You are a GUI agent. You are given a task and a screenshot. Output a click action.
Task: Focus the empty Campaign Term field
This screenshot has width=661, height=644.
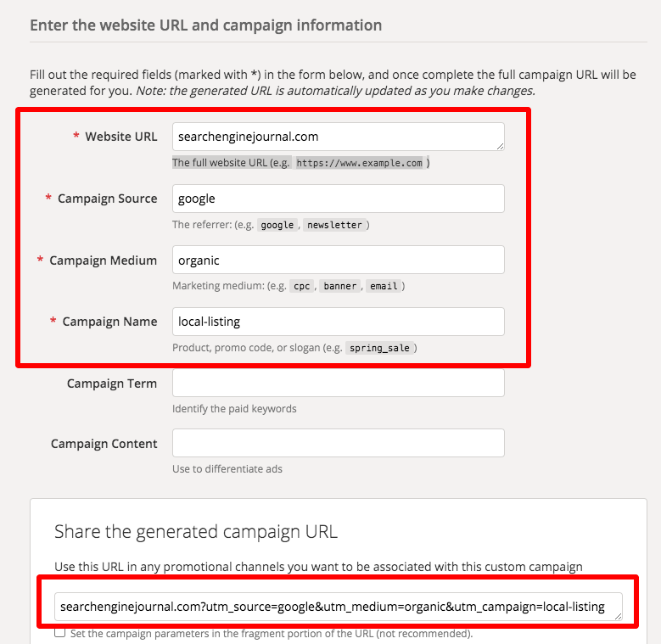pos(338,383)
